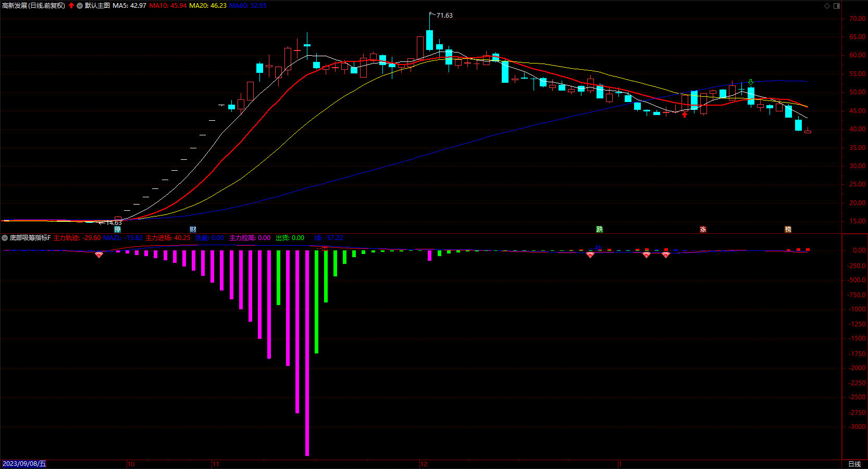Expand the 底部吸筹指标F indicator dropdown
The height and width of the screenshot is (469, 868).
click(x=5, y=238)
